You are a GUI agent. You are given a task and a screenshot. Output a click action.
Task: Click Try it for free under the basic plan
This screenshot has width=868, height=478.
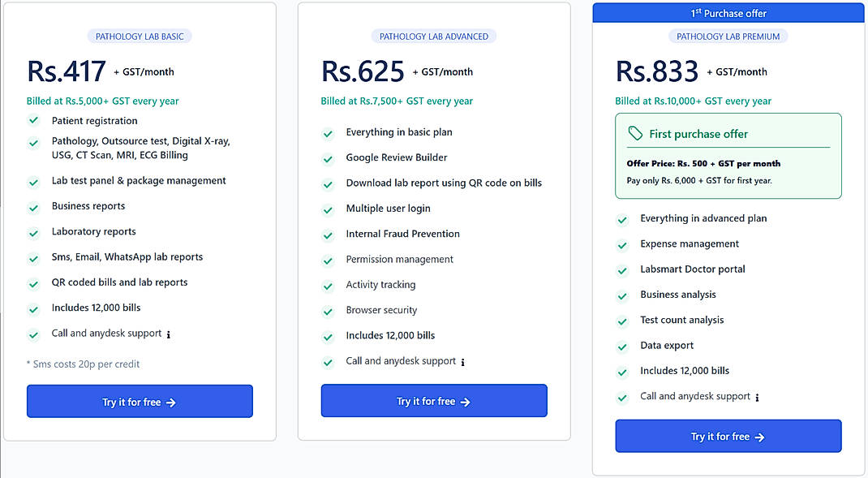point(139,401)
